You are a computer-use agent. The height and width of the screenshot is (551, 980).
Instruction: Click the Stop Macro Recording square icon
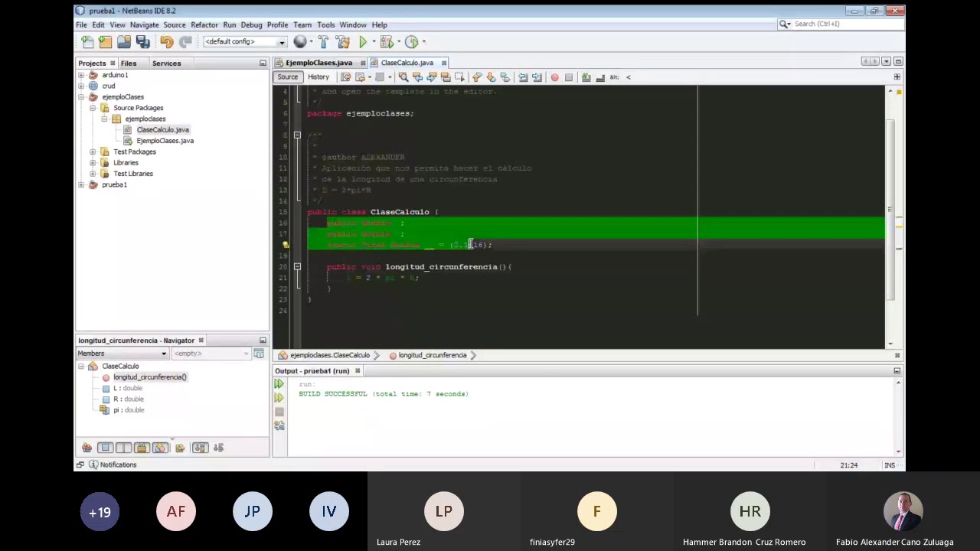coord(568,77)
